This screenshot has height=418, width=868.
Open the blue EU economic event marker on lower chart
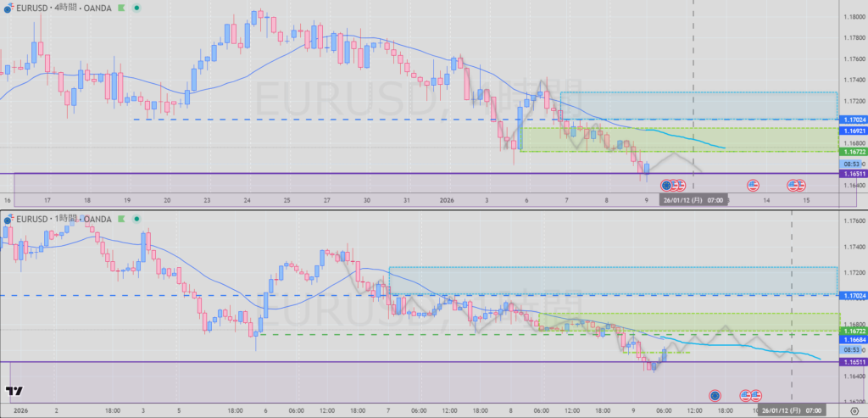715,395
